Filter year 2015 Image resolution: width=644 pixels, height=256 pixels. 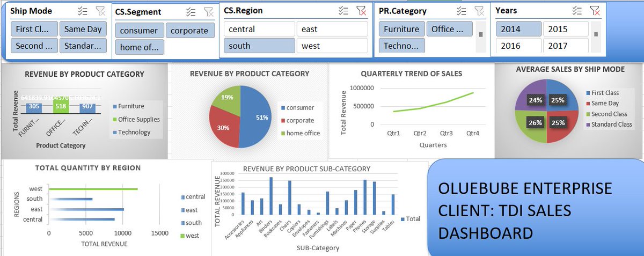tap(566, 29)
